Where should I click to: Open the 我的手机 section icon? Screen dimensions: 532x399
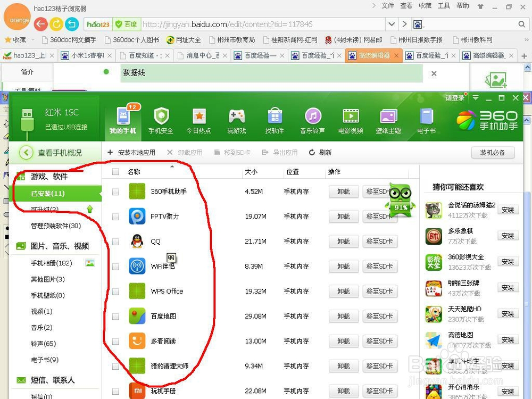coord(123,115)
